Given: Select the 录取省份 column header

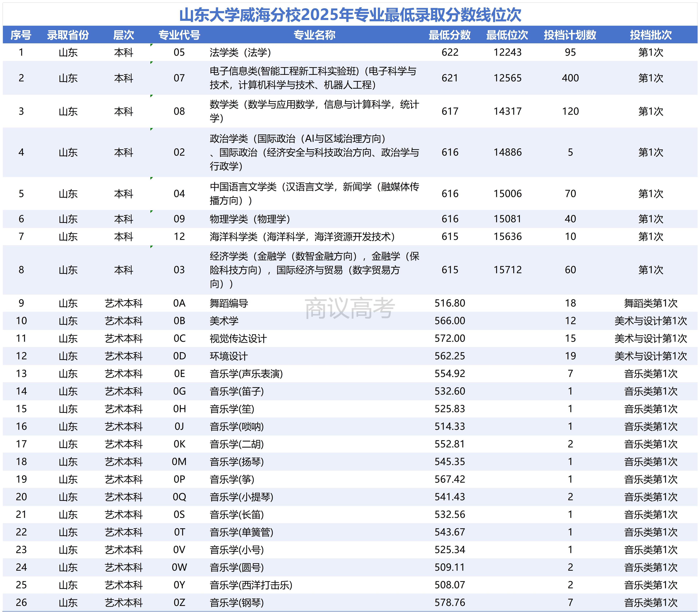Looking at the screenshot, I should click(68, 35).
